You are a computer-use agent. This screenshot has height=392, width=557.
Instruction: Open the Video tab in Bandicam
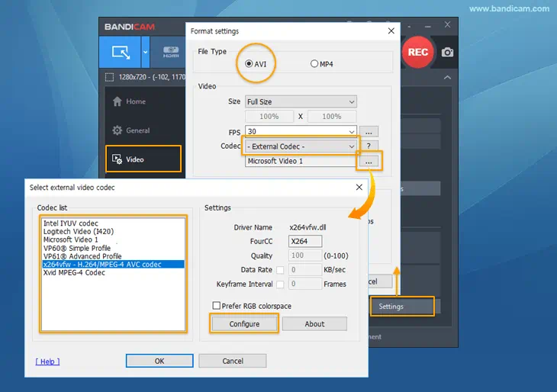pos(143,159)
